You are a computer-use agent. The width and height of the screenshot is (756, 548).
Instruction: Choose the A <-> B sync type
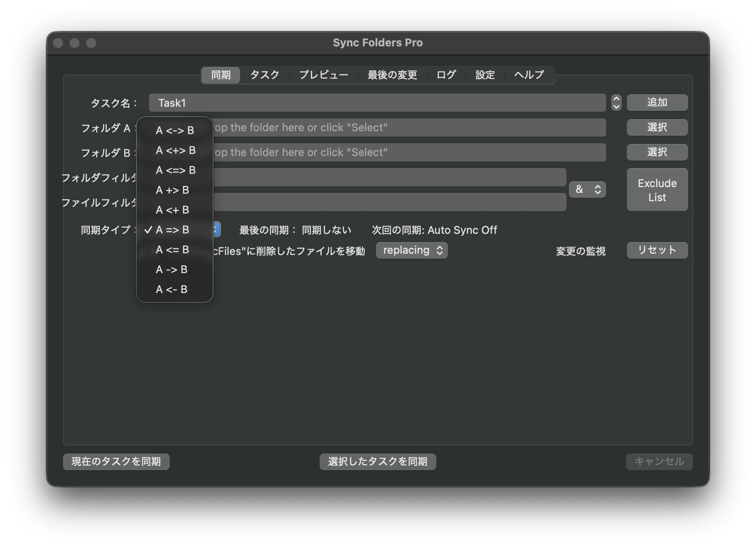[175, 130]
